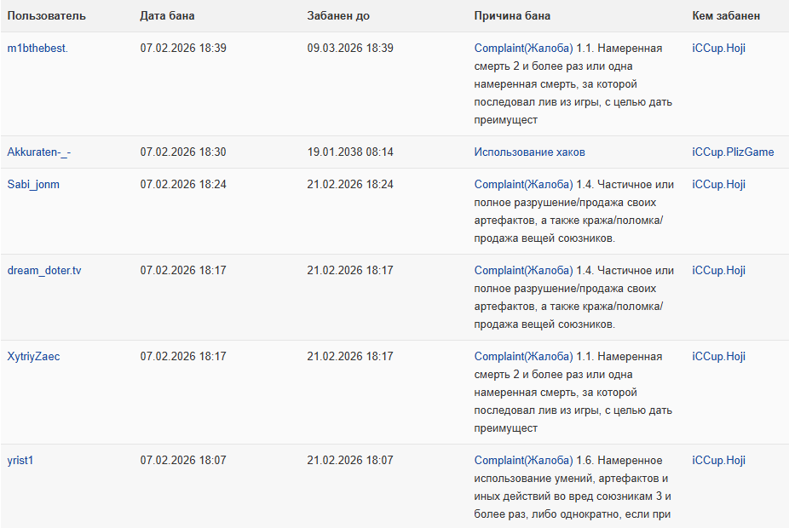Open the iCCup.PlizGame admin profile
Image resolution: width=812 pixels, height=528 pixels.
[733, 152]
